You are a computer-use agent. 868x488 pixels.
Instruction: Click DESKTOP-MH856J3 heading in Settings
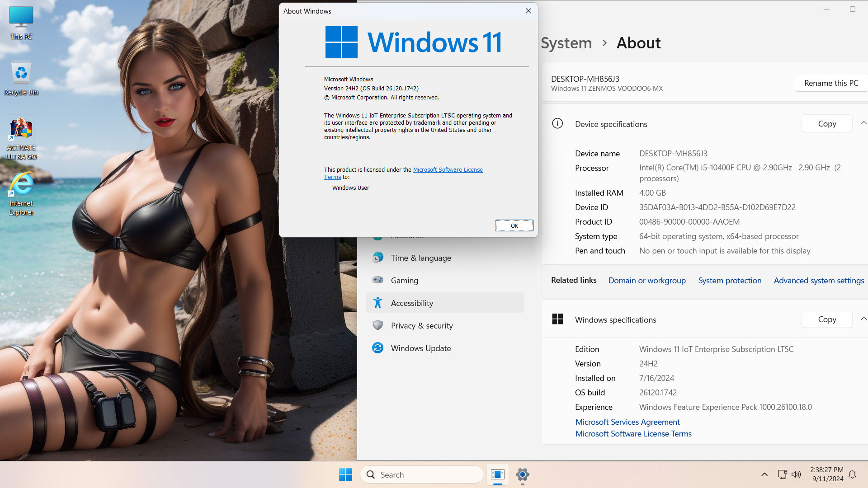click(585, 79)
